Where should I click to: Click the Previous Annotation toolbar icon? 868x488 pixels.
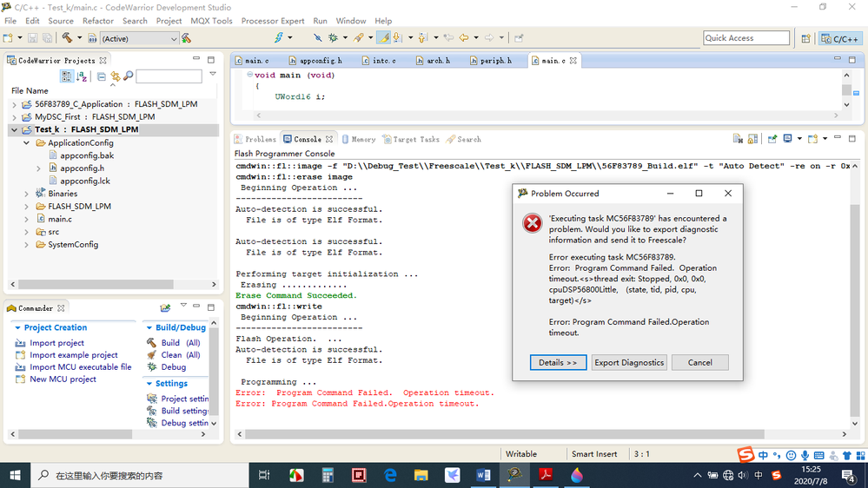(x=423, y=37)
